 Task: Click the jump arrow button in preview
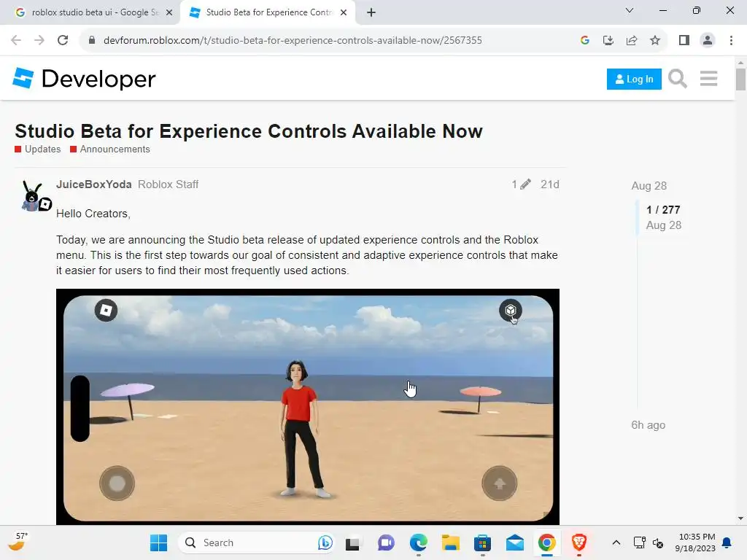tap(499, 483)
